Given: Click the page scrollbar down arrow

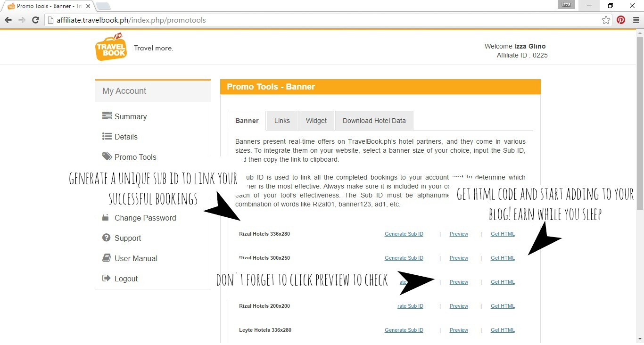Looking at the screenshot, I should [640, 339].
